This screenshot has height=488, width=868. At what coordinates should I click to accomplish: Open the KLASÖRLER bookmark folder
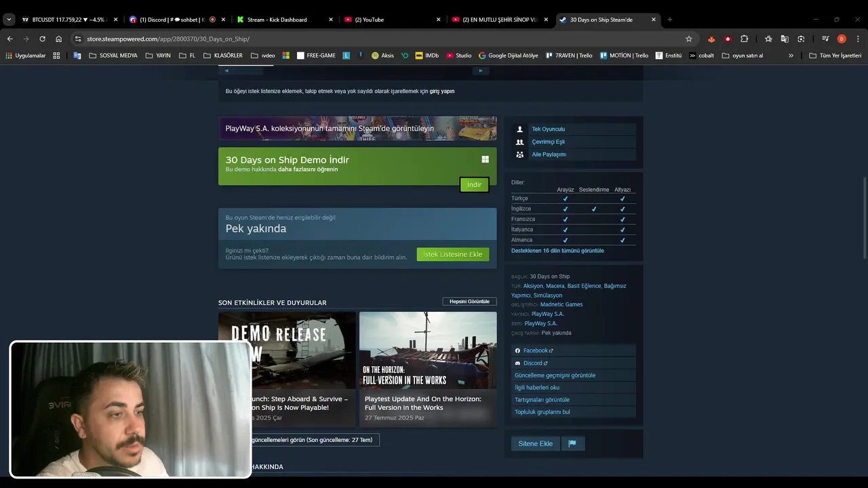coord(222,56)
